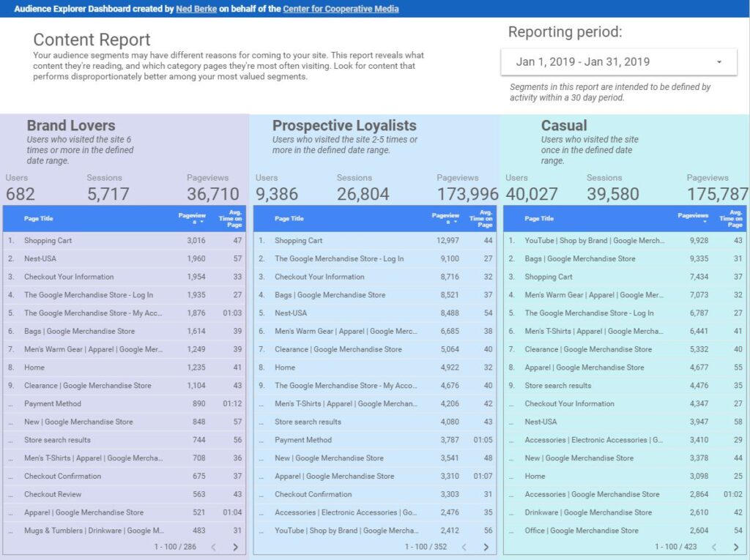Visit the Center for Cooperative Media link
Image resolution: width=750 pixels, height=560 pixels.
click(341, 9)
